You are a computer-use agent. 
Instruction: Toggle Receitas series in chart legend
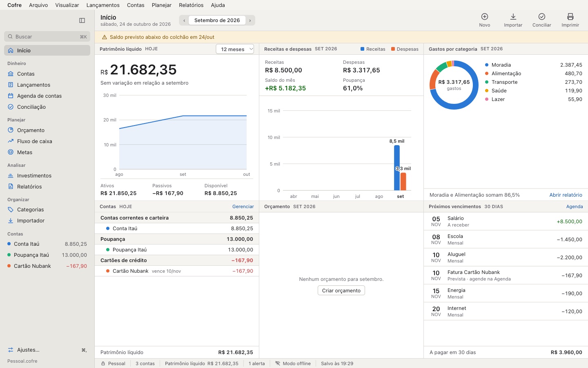[373, 49]
